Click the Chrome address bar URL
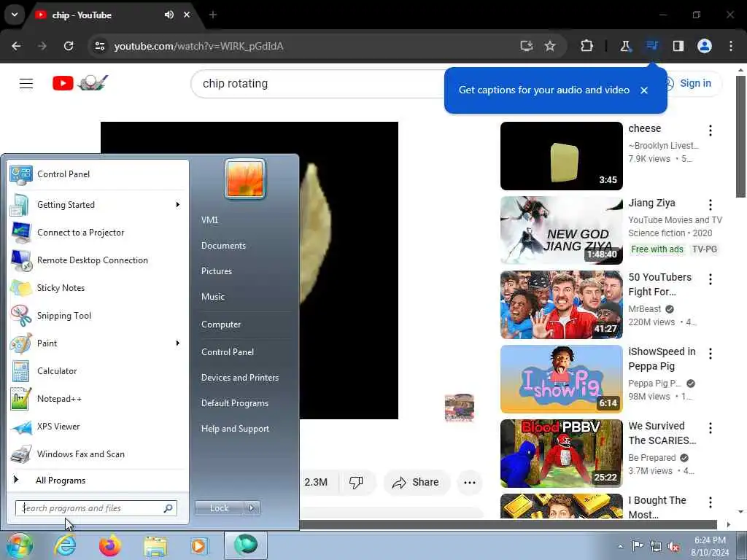 click(x=198, y=46)
